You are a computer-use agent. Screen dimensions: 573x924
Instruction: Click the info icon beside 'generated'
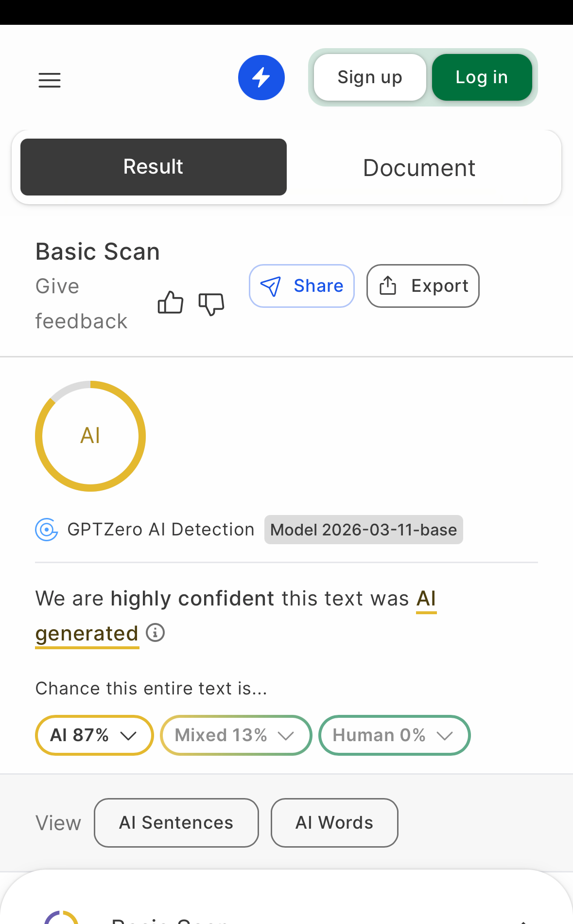coord(156,633)
